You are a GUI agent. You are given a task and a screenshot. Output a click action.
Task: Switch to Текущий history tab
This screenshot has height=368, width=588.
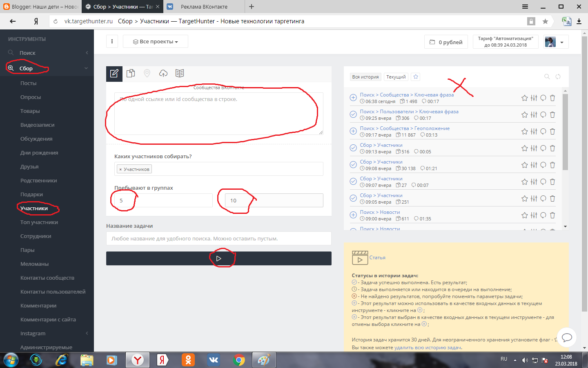[x=396, y=77]
